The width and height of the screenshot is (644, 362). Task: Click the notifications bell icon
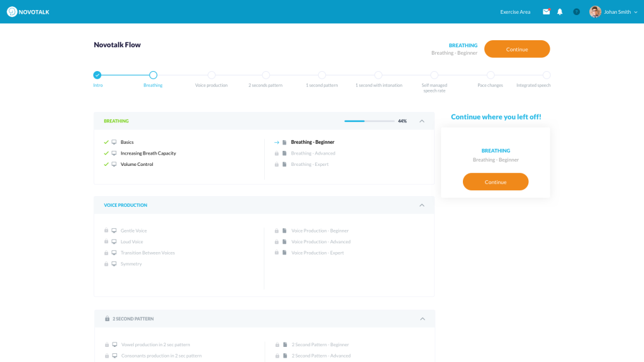click(x=560, y=12)
